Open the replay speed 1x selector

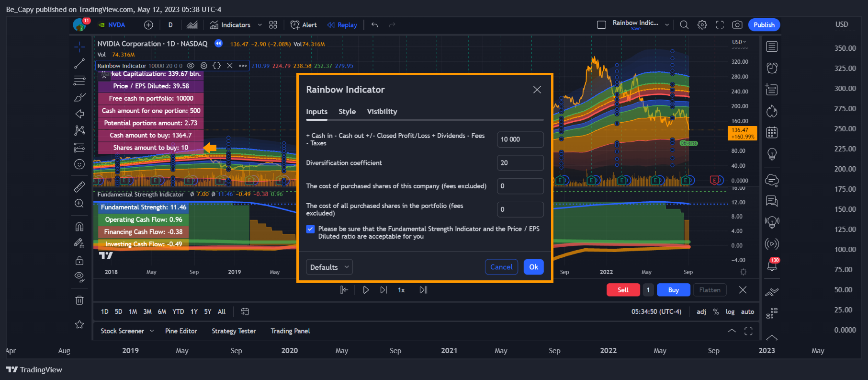click(401, 290)
